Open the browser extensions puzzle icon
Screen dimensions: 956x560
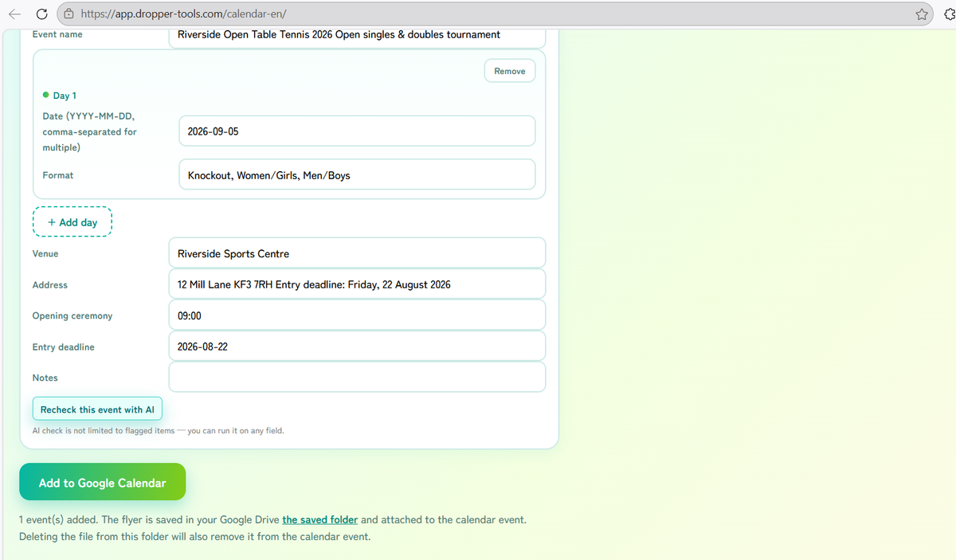coord(950,14)
